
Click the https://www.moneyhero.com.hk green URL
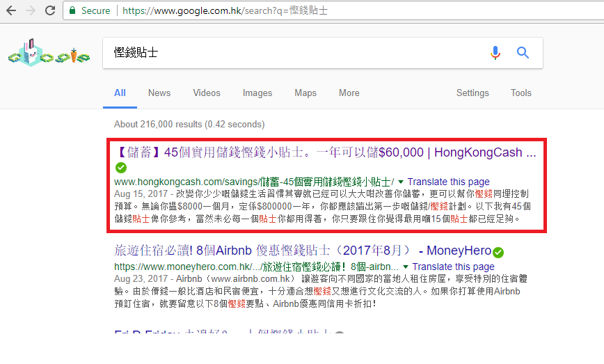(x=257, y=267)
